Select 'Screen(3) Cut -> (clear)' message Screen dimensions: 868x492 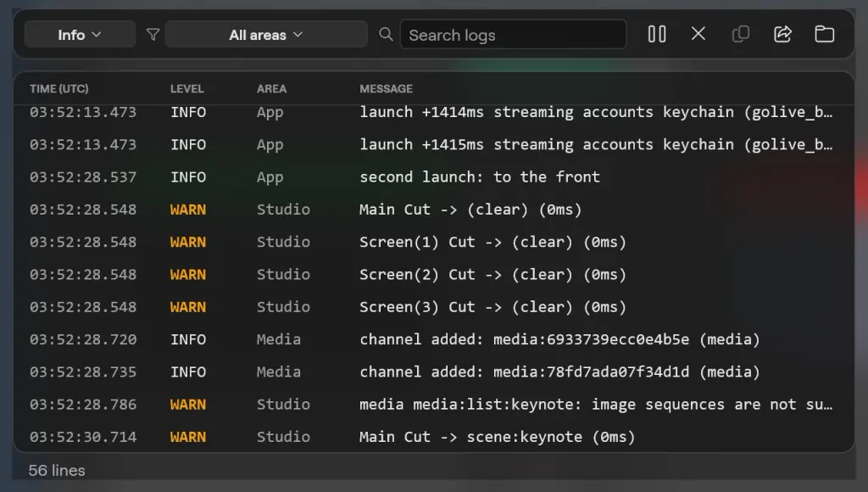pos(492,307)
